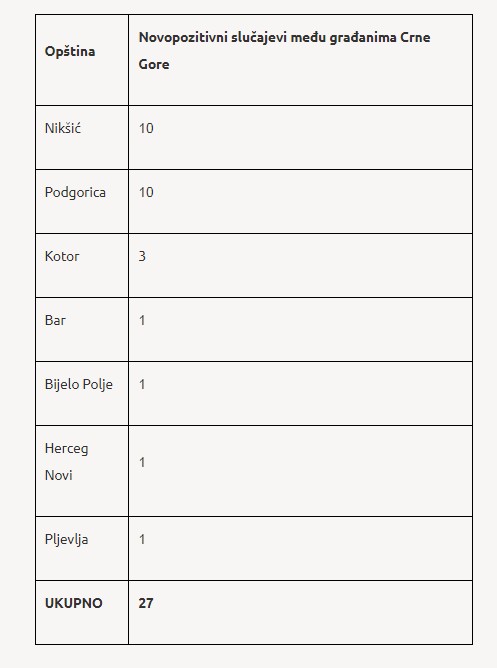
Task: Select the total value 27
Action: tap(146, 603)
